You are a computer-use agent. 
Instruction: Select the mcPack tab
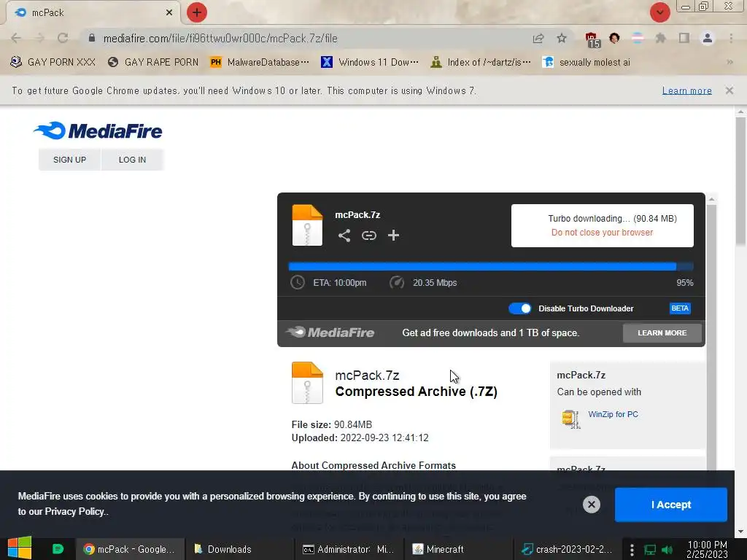pos(93,13)
